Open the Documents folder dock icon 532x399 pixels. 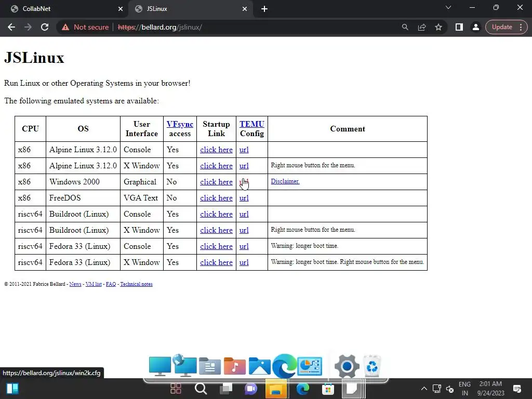coord(210,366)
